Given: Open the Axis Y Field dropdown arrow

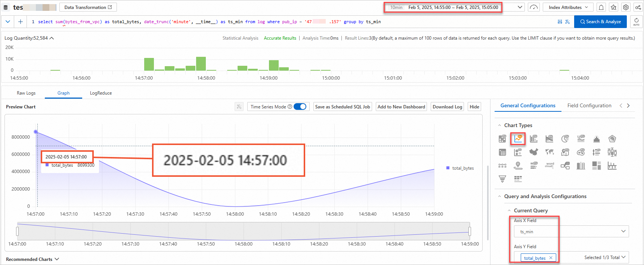Looking at the screenshot, I should point(623,257).
